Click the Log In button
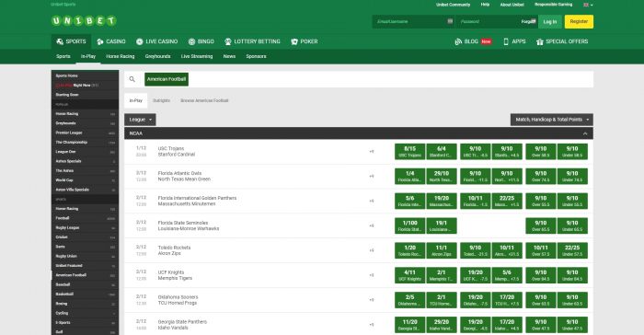This screenshot has width=644, height=335. (x=550, y=22)
